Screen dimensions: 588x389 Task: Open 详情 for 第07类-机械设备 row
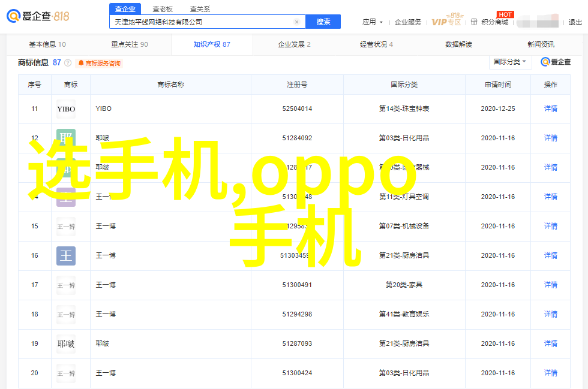(x=551, y=226)
